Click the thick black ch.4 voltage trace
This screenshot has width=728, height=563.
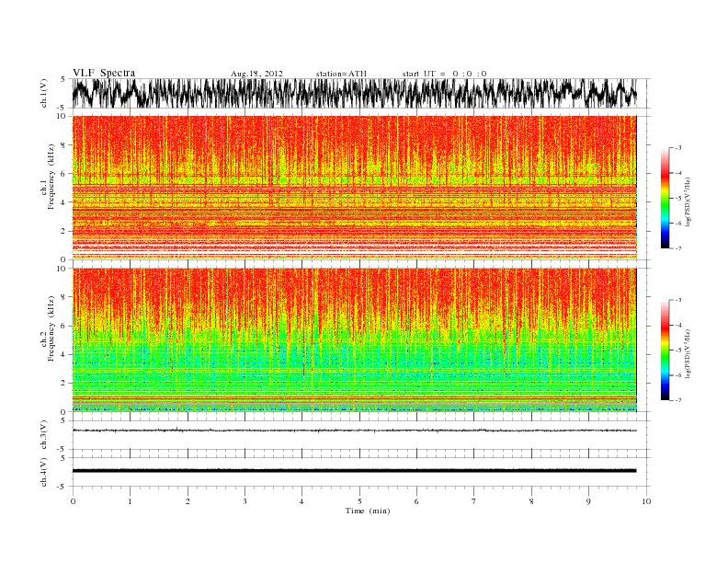(x=354, y=471)
